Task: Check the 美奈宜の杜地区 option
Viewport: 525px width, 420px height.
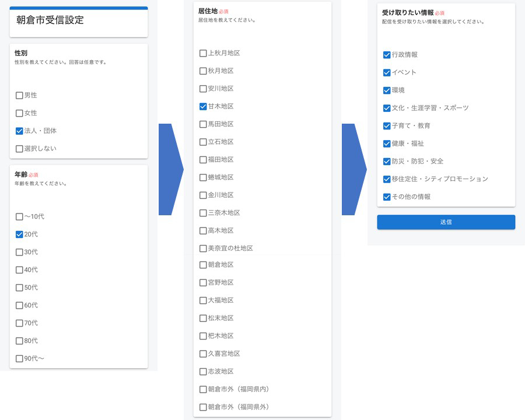Action: [203, 248]
